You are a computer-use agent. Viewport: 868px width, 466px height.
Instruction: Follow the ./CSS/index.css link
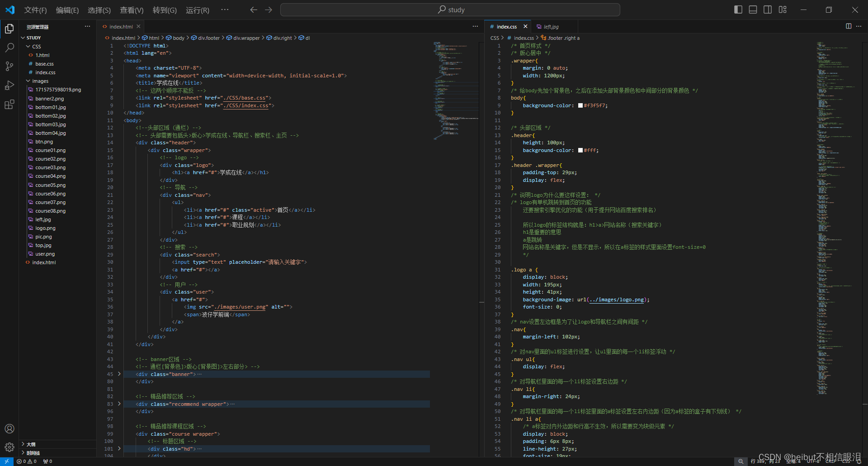(247, 105)
